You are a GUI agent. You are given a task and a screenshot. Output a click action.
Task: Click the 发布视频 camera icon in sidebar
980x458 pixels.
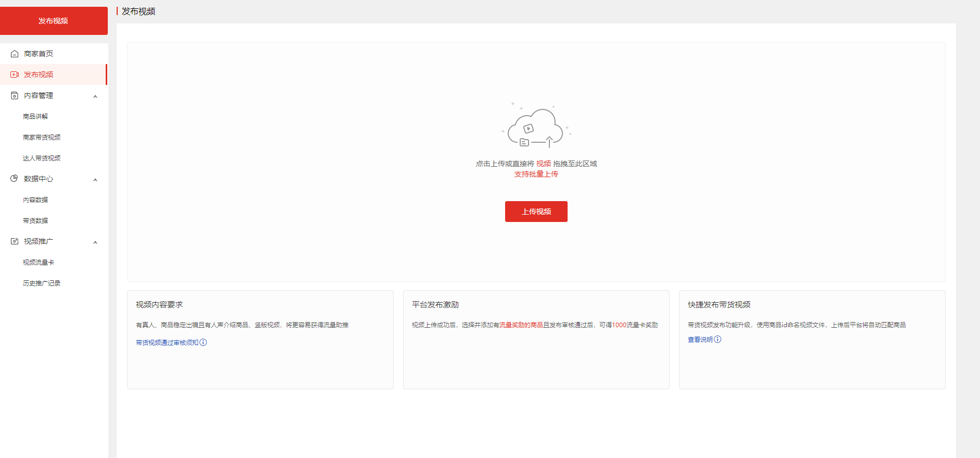coord(15,75)
